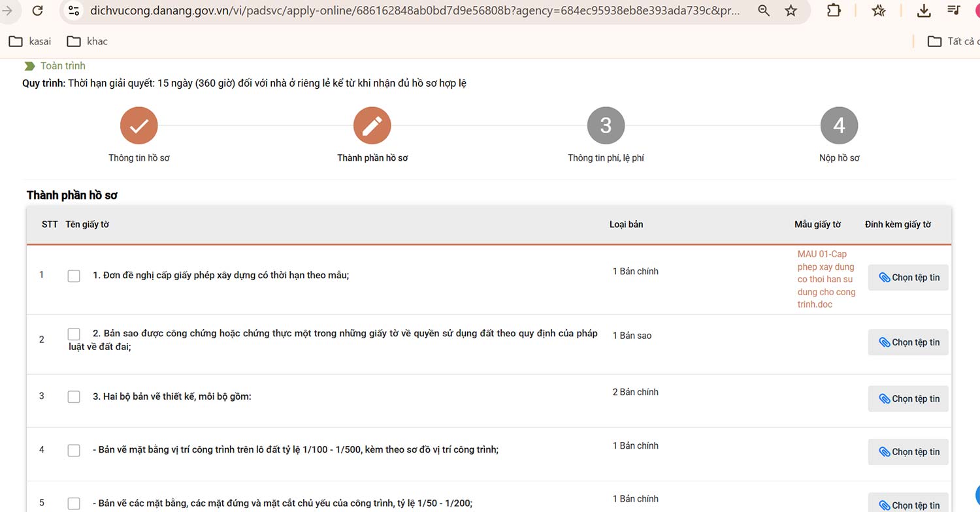Viewport: 980px width, 512px height.
Task: Expand the 'khac' bookmarks folder
Action: coord(88,41)
